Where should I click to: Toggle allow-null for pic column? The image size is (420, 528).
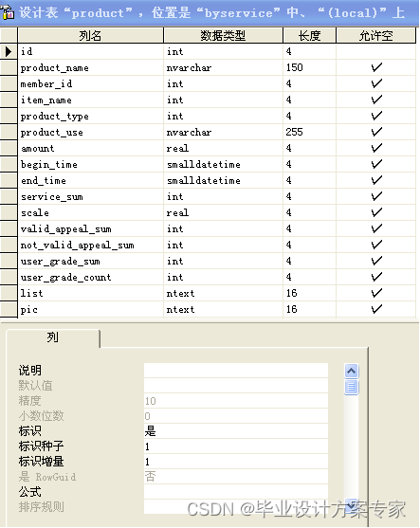tap(376, 309)
